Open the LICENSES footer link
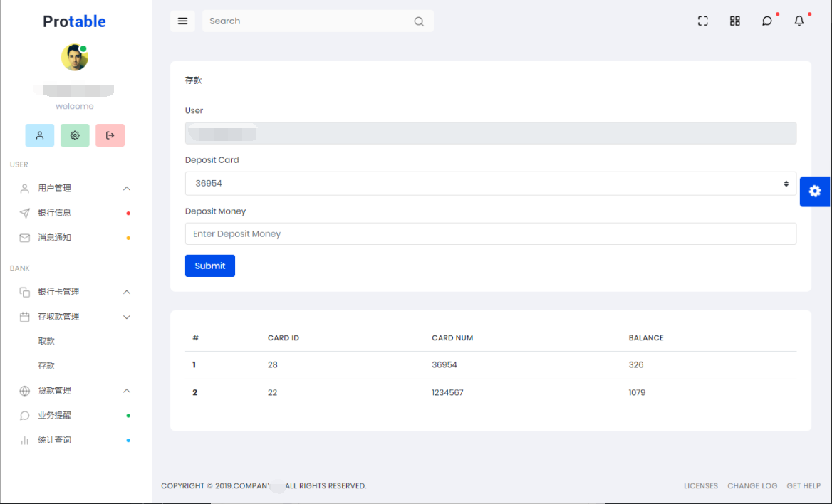The width and height of the screenshot is (832, 504). tap(700, 486)
